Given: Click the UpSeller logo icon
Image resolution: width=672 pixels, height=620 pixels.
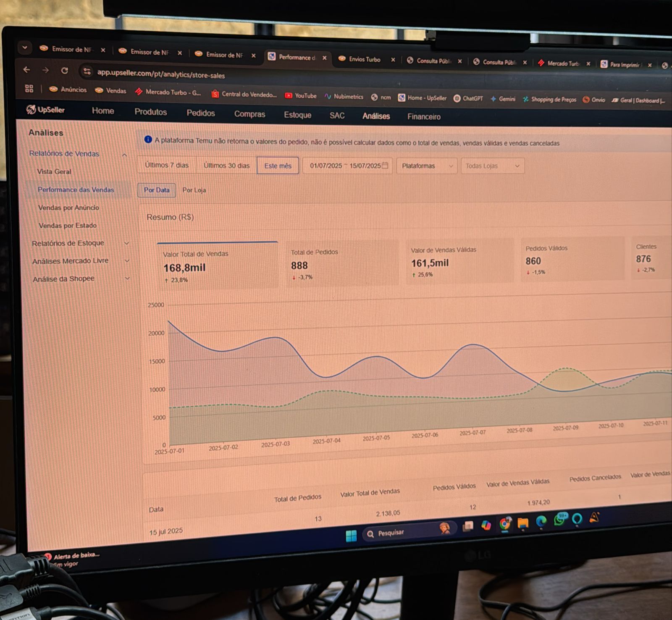Looking at the screenshot, I should (31, 110).
